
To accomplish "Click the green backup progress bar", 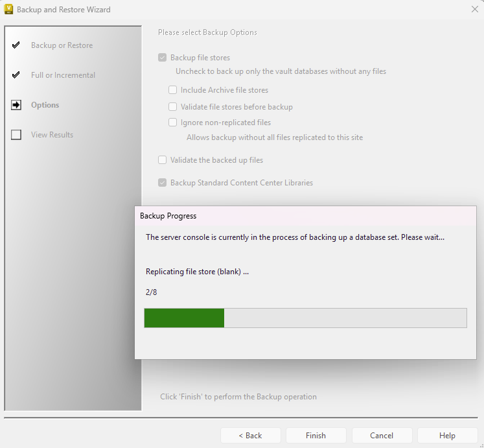I will pyautogui.click(x=305, y=318).
